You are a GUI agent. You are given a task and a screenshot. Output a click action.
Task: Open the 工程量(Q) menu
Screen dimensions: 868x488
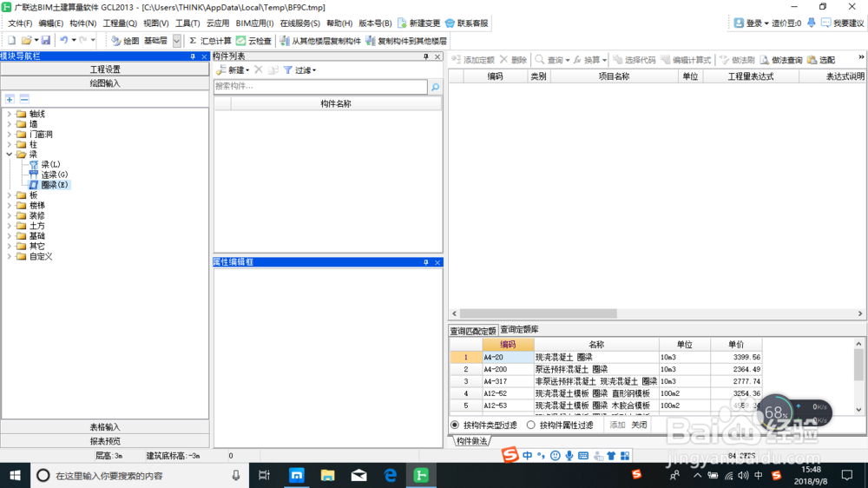(120, 23)
